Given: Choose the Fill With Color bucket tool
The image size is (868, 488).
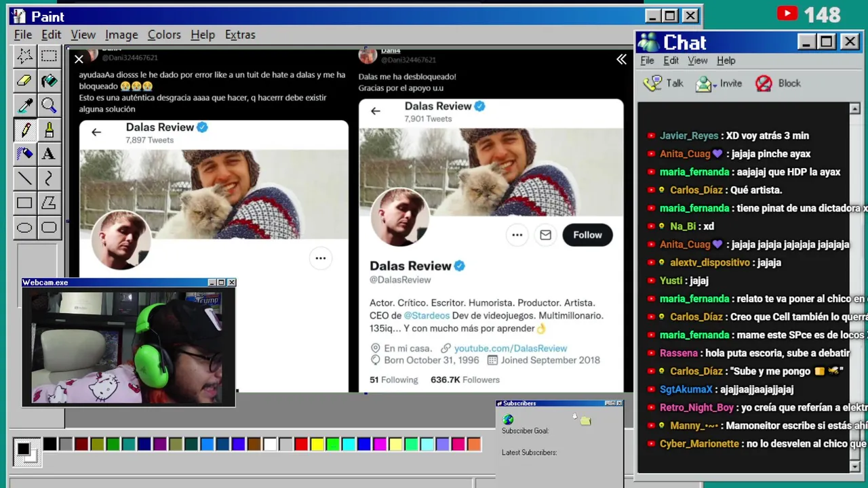Looking at the screenshot, I should (49, 80).
